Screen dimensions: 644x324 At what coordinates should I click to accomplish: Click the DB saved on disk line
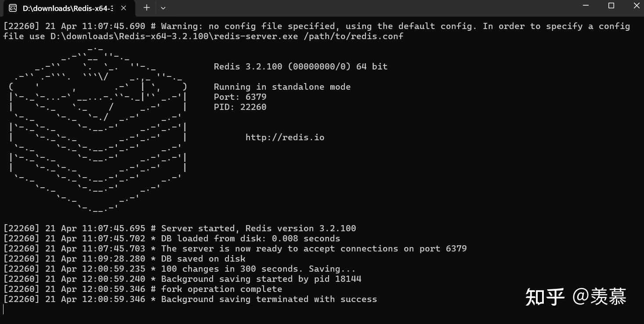click(203, 259)
